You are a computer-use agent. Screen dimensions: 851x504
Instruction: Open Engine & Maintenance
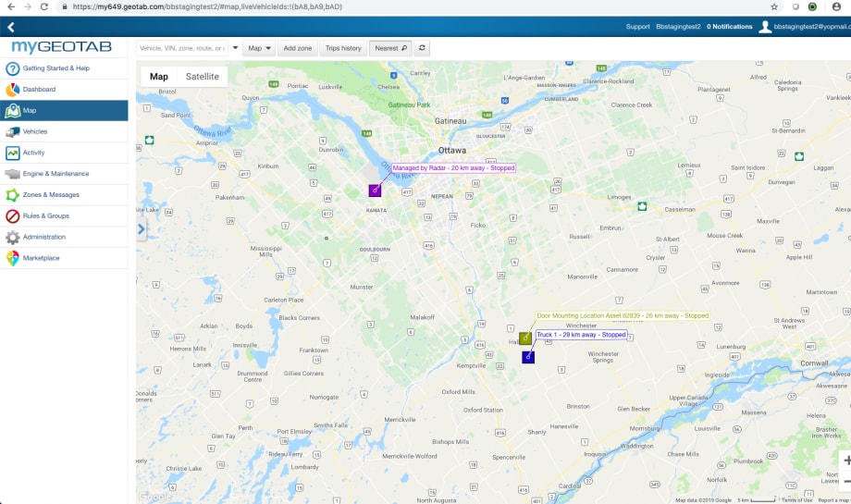(x=64, y=174)
